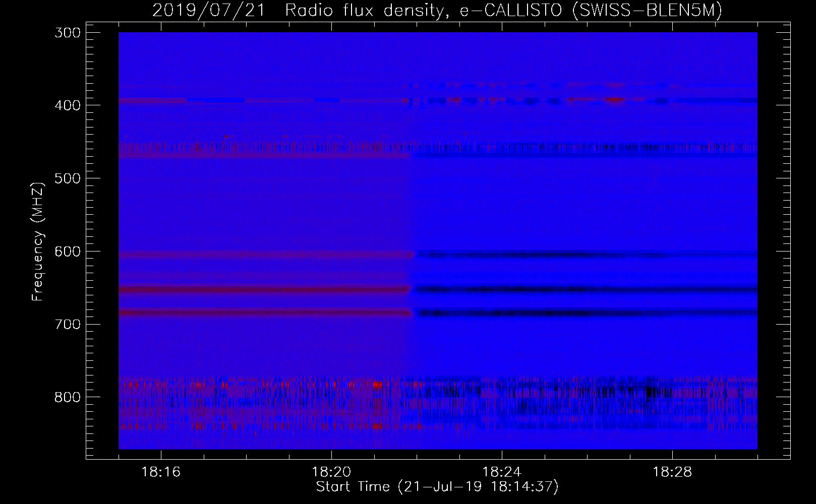The width and height of the screenshot is (816, 504).
Task: Click the 18:20 time tick label
Action: click(331, 472)
